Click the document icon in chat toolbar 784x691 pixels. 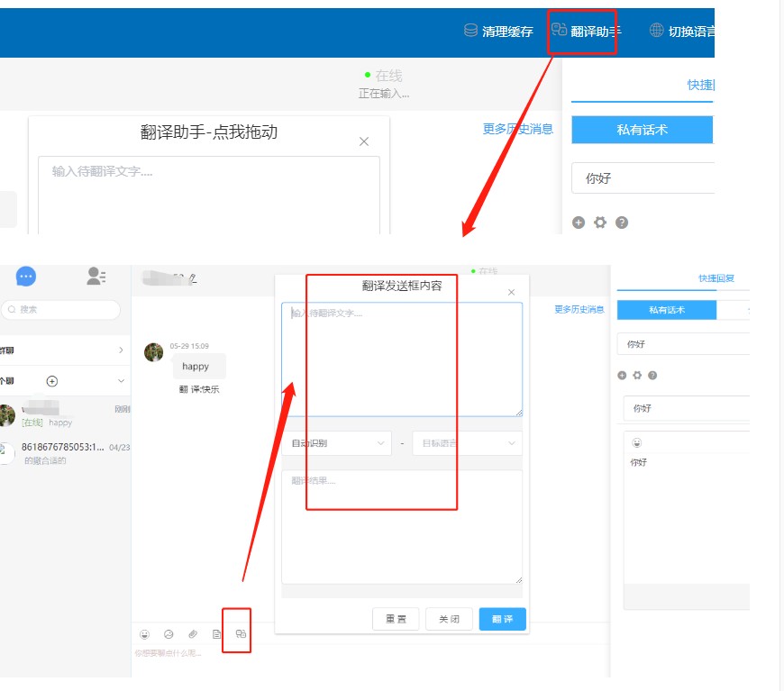coord(216,634)
